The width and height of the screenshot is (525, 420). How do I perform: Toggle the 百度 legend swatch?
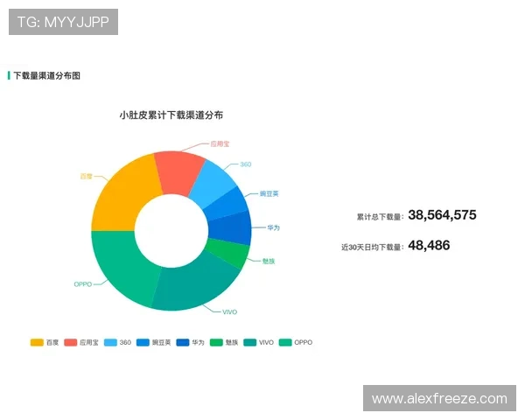click(37, 342)
